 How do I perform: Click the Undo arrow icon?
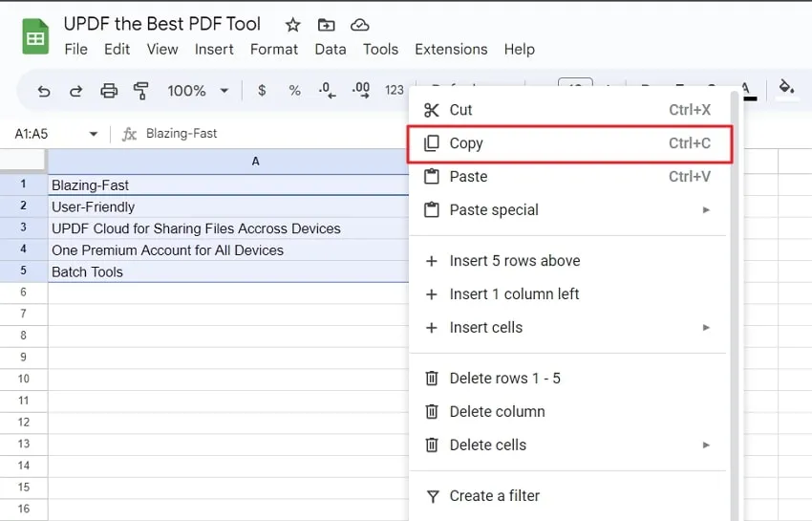[x=44, y=91]
